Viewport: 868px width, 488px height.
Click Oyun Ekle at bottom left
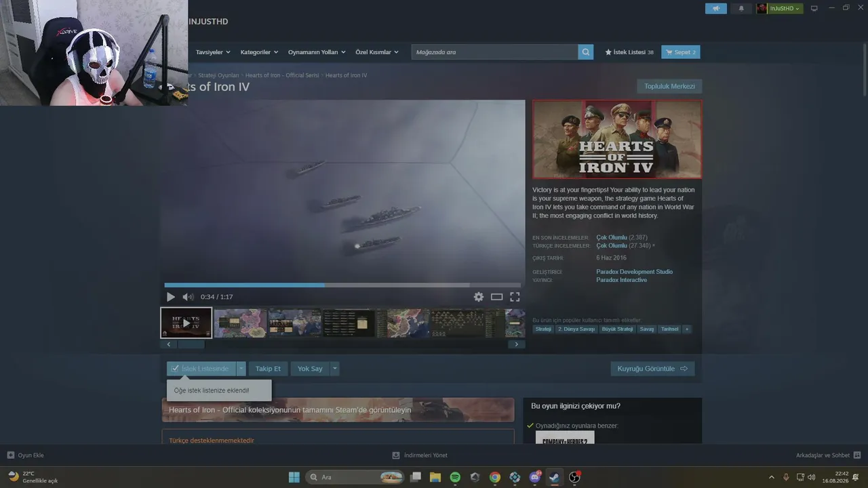(25, 455)
